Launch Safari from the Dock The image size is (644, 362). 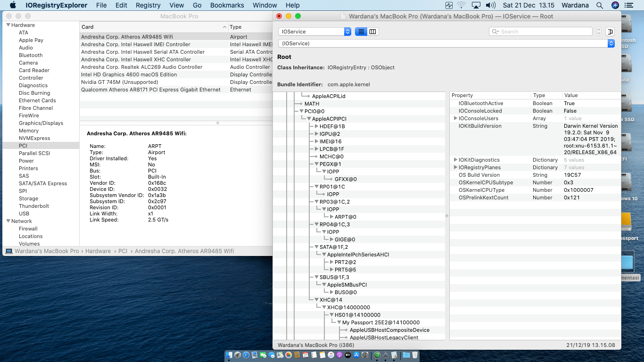246,355
